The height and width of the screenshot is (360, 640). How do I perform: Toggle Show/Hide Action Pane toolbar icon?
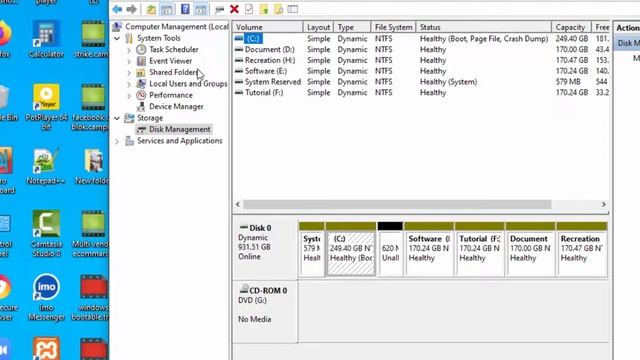coord(200,9)
